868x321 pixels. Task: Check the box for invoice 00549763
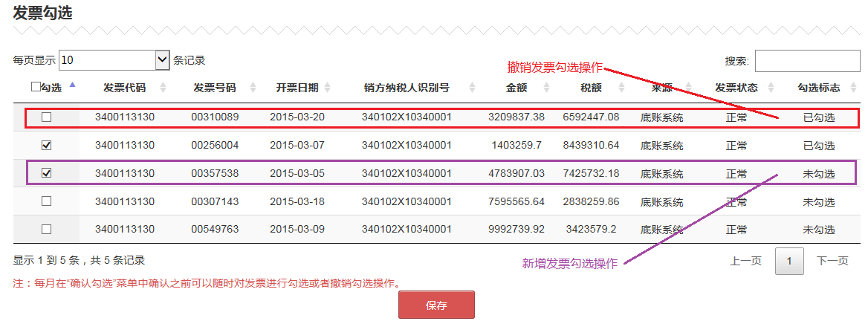pyautogui.click(x=47, y=229)
